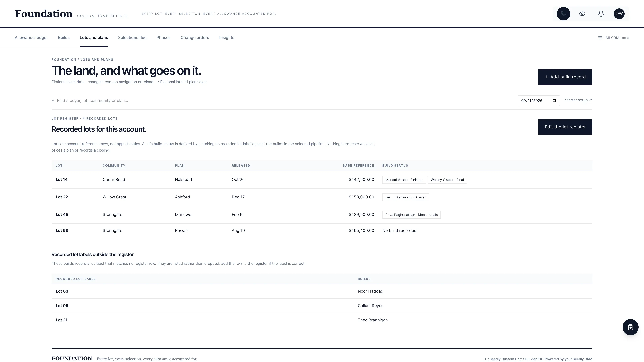Select the Lot 09 recorded label
Screen dimensions: 644x362
pos(62,306)
